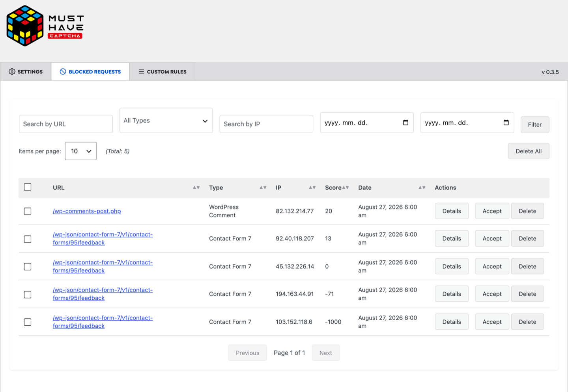The height and width of the screenshot is (392, 568).
Task: Open the Items per page dropdown
Action: tap(81, 151)
